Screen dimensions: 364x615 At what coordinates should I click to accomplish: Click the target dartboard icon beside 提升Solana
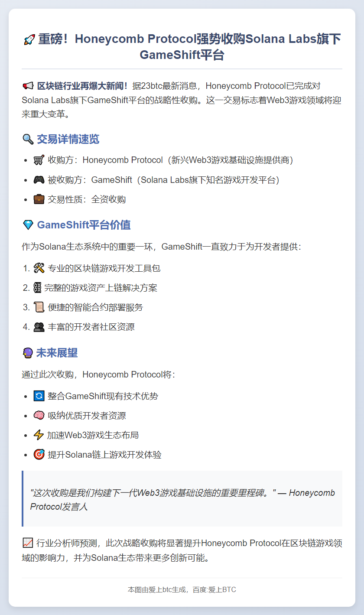pos(39,455)
